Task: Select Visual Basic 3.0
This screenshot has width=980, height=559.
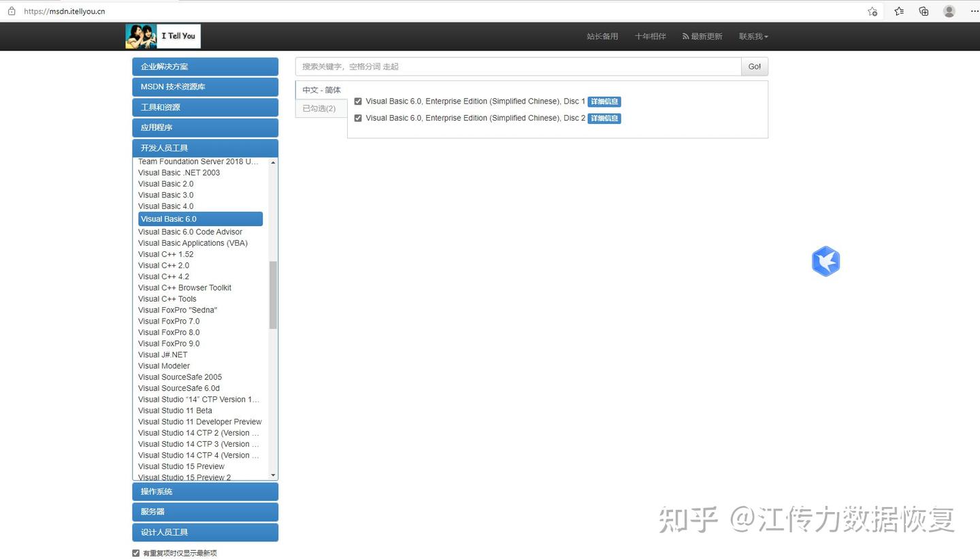Action: point(165,195)
